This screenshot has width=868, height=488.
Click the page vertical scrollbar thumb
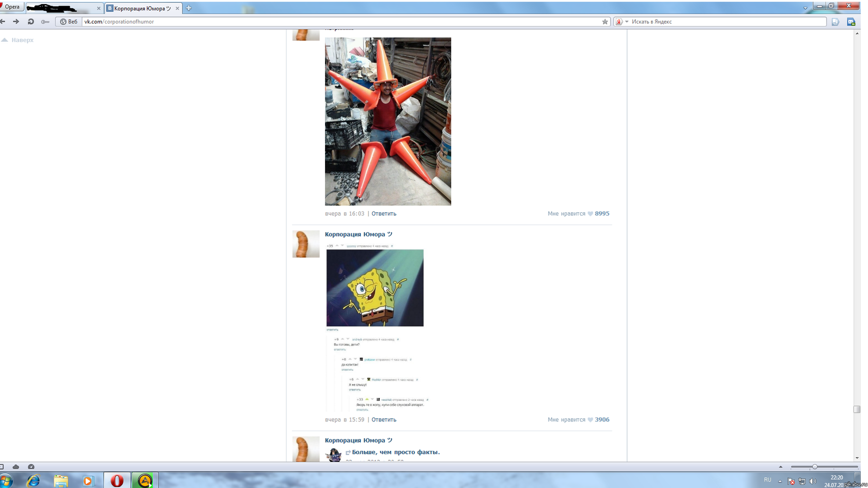click(857, 409)
